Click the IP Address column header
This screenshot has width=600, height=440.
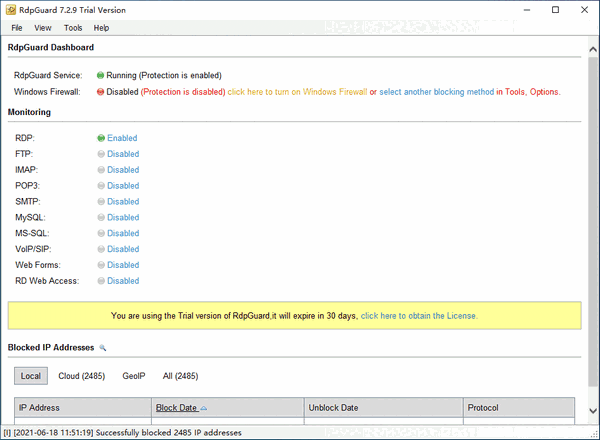(40, 408)
